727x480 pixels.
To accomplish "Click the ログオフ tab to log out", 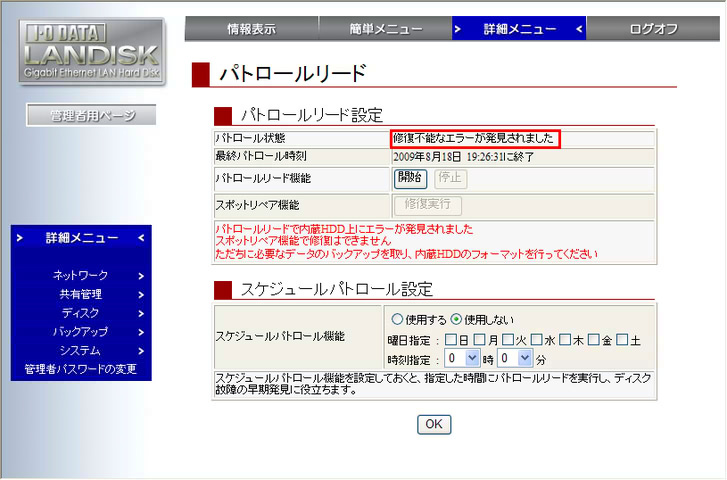I will pos(654,29).
